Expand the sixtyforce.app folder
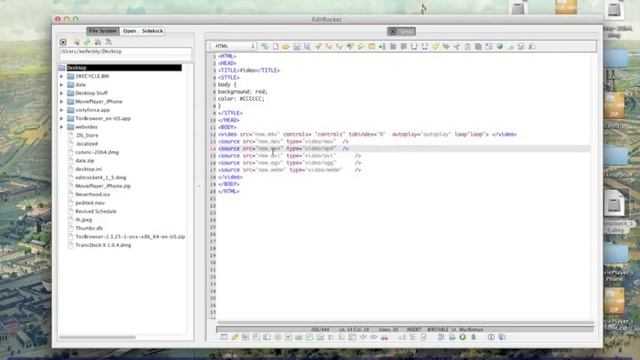 (62, 110)
